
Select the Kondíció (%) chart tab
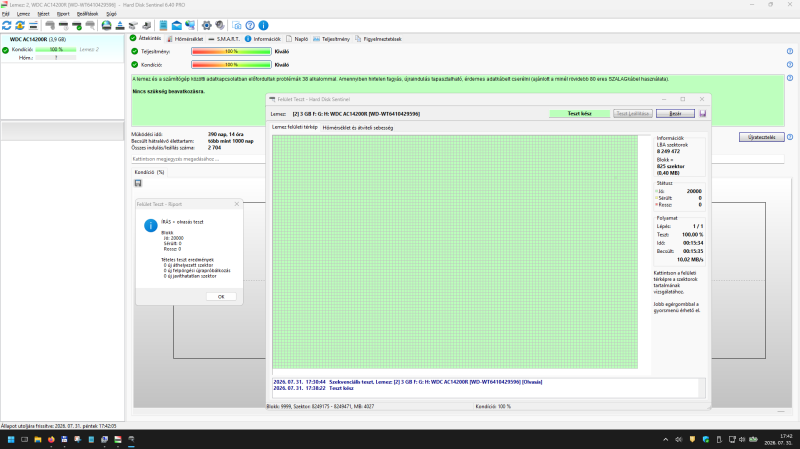(149, 172)
